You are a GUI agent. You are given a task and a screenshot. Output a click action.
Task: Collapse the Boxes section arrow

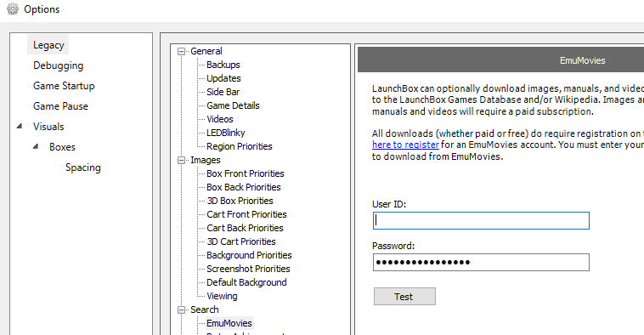pos(36,146)
